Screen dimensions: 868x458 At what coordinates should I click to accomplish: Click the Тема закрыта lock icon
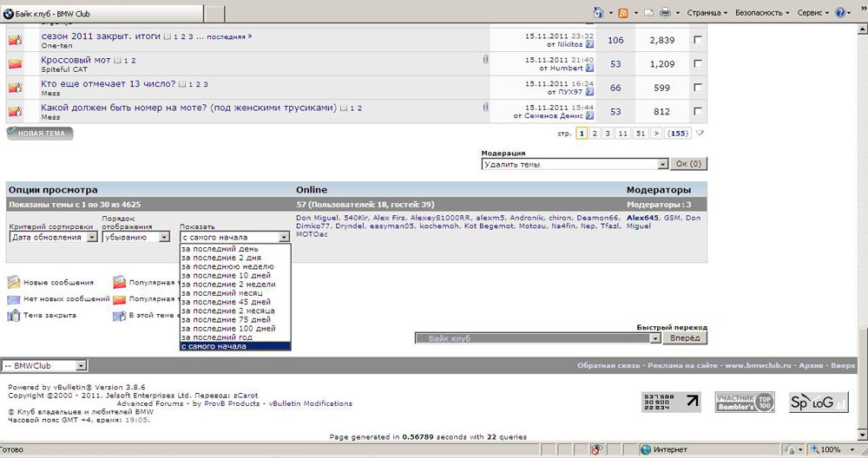[x=14, y=315]
